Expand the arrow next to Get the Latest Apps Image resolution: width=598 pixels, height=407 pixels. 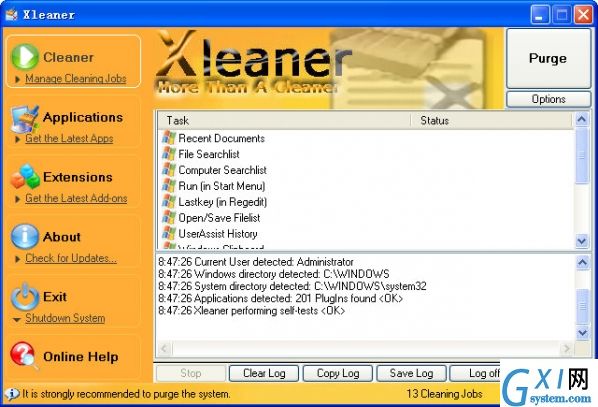[x=17, y=139]
